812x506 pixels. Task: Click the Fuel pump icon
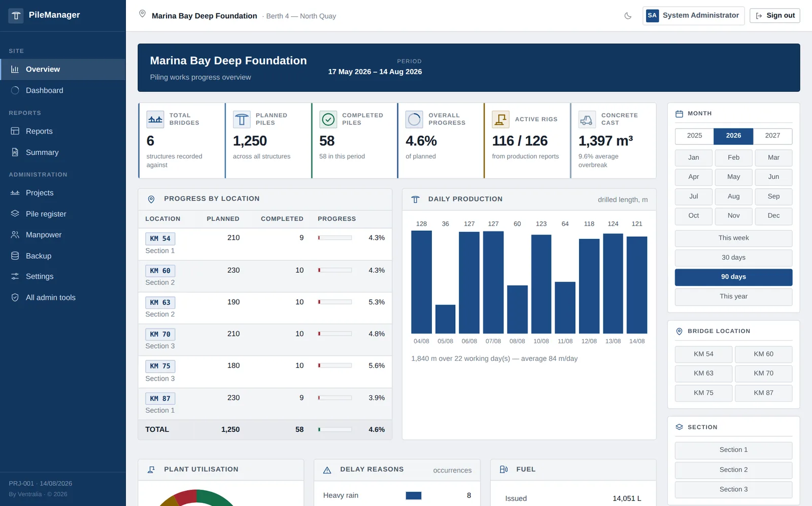click(503, 470)
